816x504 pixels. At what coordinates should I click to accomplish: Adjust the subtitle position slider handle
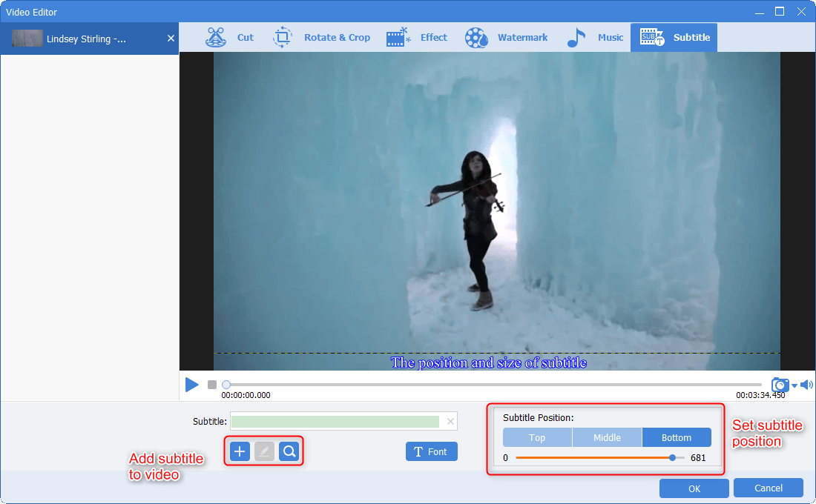click(x=672, y=458)
